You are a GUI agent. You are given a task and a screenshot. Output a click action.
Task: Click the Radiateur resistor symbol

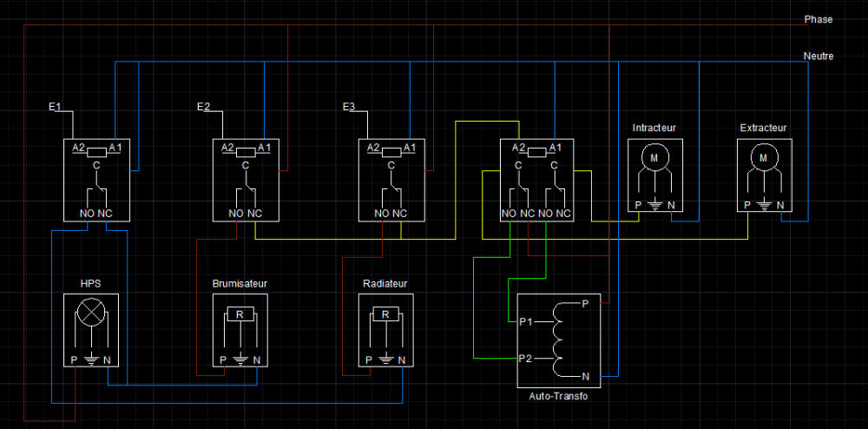(386, 314)
